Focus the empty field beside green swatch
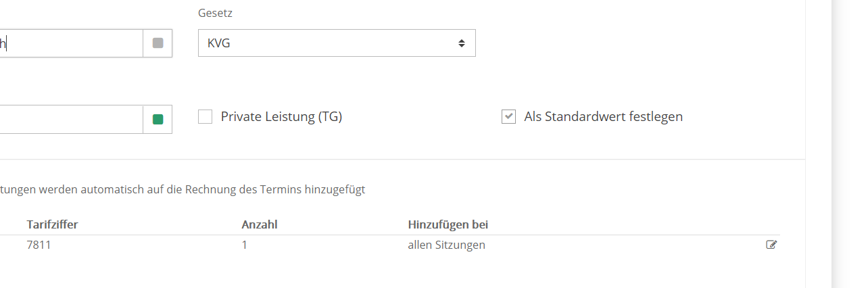The image size is (868, 288). [71, 120]
